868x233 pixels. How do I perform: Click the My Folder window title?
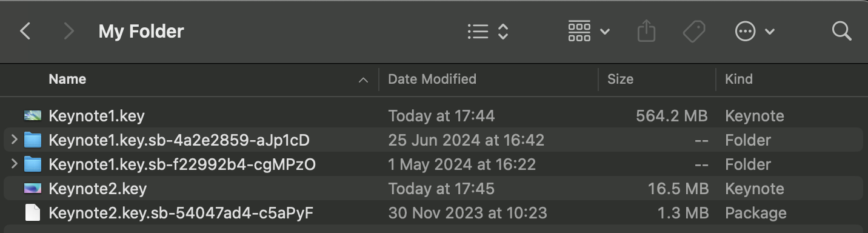coord(141,32)
